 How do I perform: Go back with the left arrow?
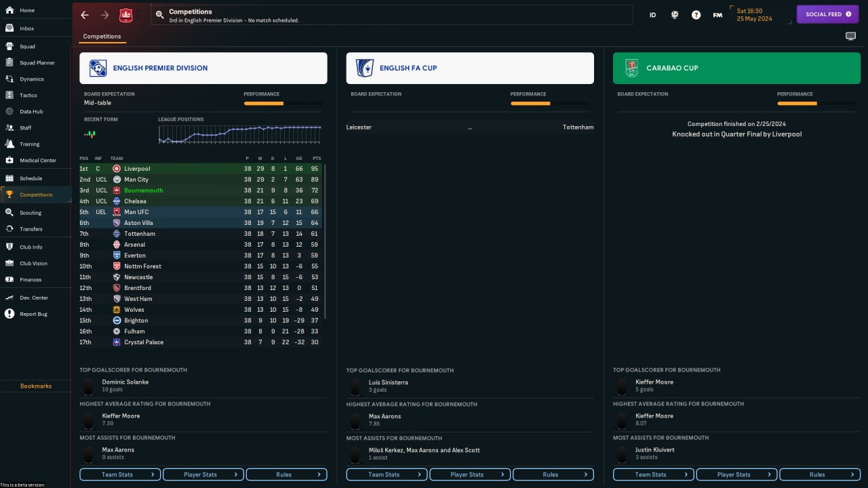coord(85,15)
